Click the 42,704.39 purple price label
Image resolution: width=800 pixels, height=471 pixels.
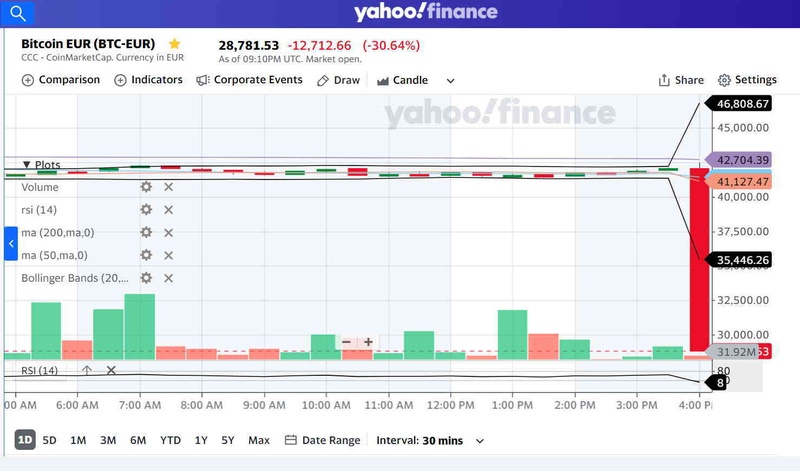pyautogui.click(x=738, y=160)
